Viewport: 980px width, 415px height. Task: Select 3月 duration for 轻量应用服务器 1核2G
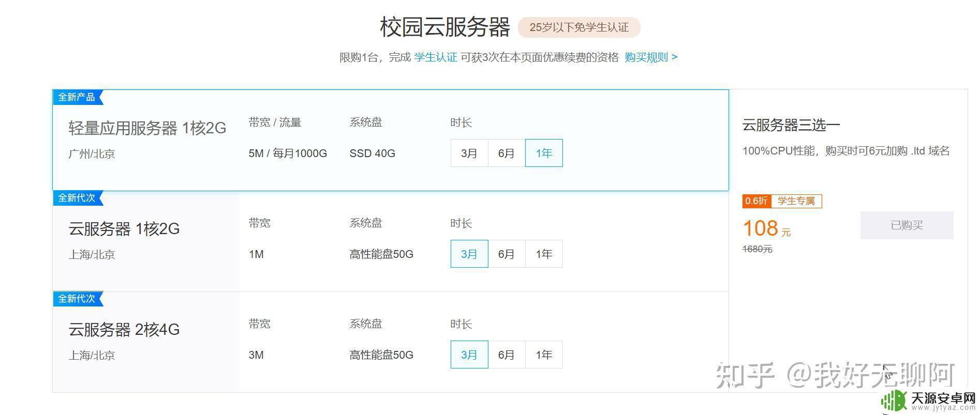tap(469, 153)
